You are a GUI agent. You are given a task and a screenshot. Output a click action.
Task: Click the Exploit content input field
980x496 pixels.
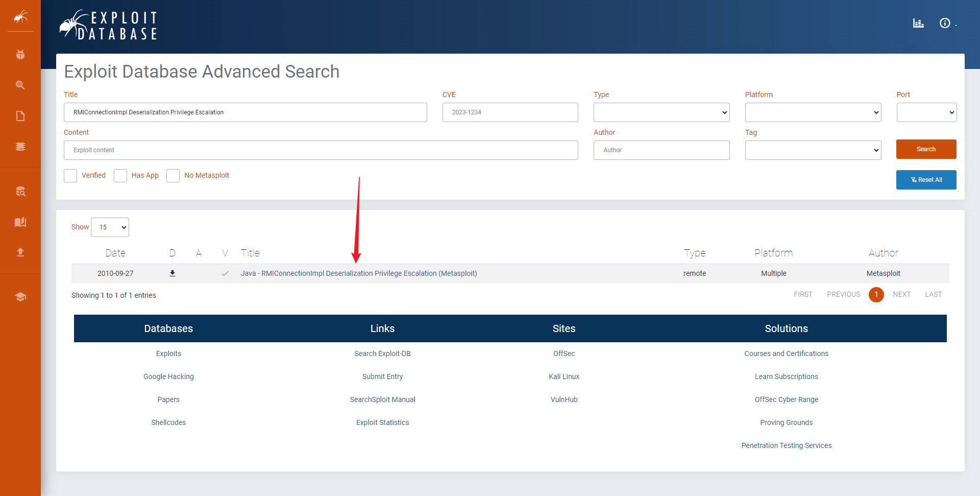(x=321, y=150)
